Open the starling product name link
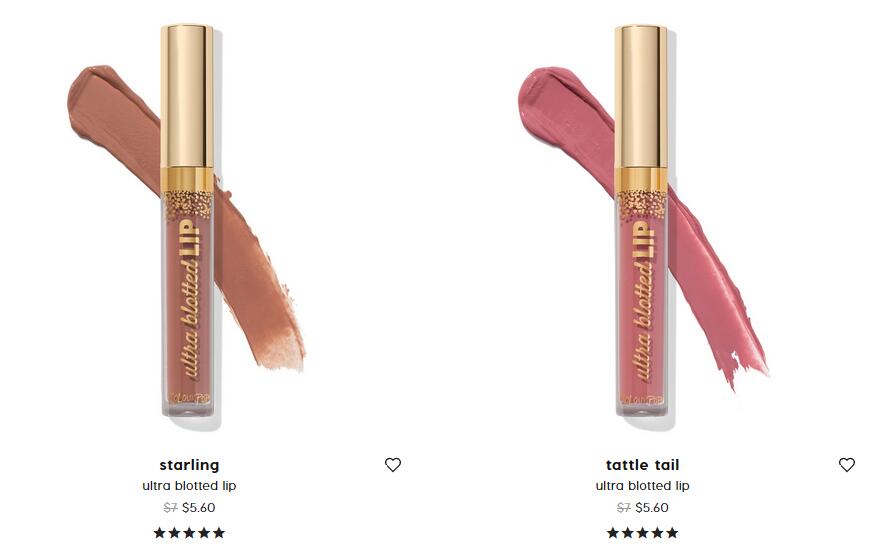 (x=189, y=465)
